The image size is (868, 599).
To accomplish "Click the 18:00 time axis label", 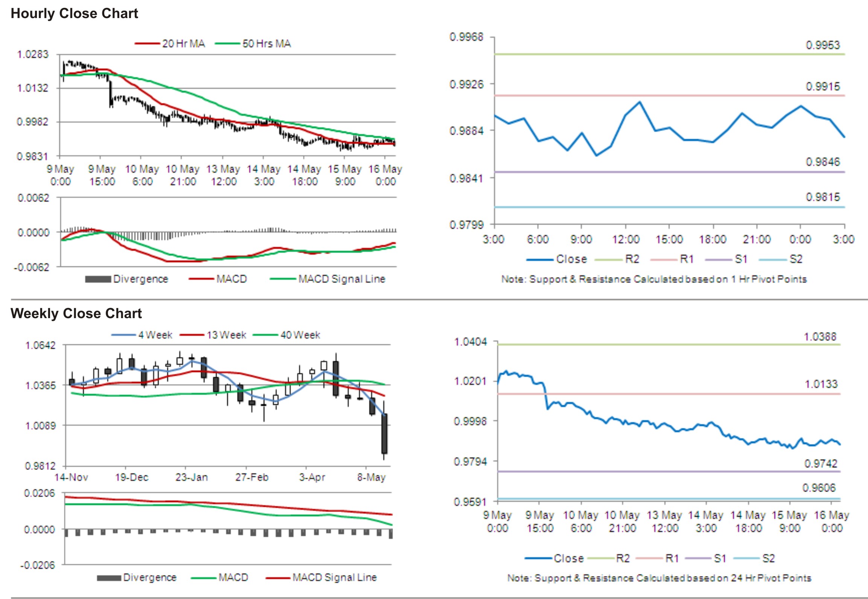I will pyautogui.click(x=713, y=239).
